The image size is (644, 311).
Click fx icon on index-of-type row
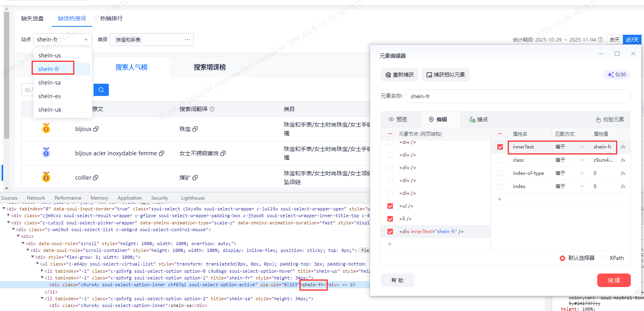(623, 173)
